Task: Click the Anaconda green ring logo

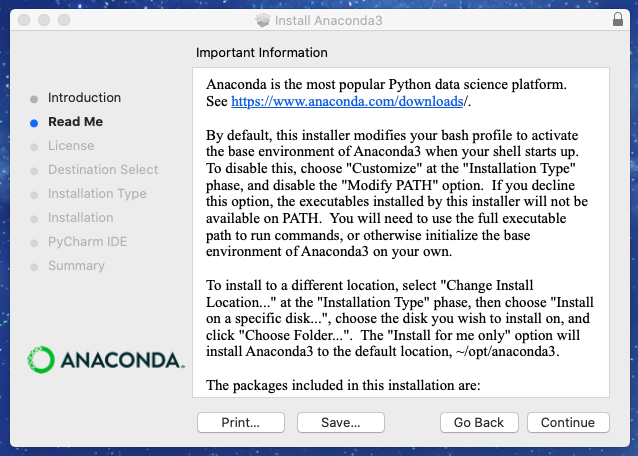Action: [x=41, y=360]
